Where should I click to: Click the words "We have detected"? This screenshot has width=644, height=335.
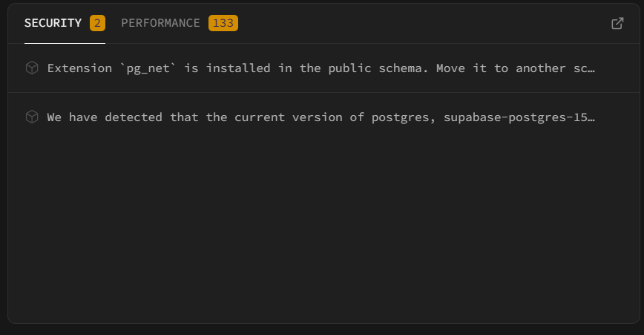(105, 117)
